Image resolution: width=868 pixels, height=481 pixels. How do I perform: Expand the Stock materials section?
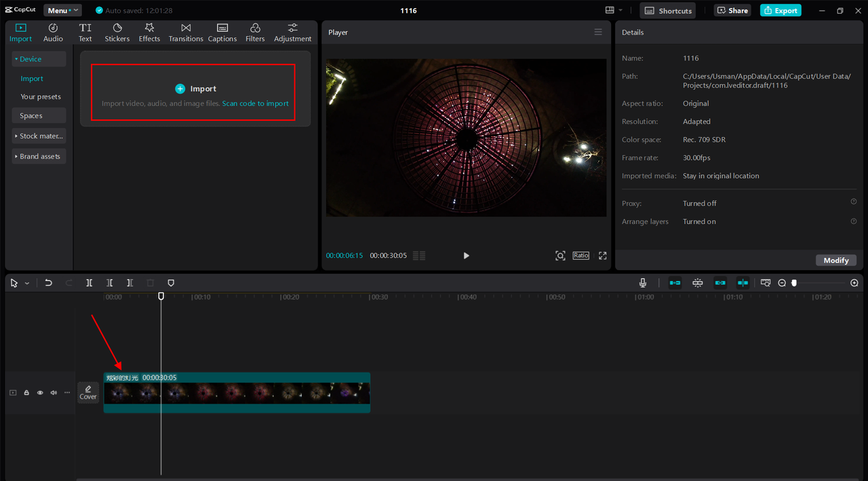[39, 136]
